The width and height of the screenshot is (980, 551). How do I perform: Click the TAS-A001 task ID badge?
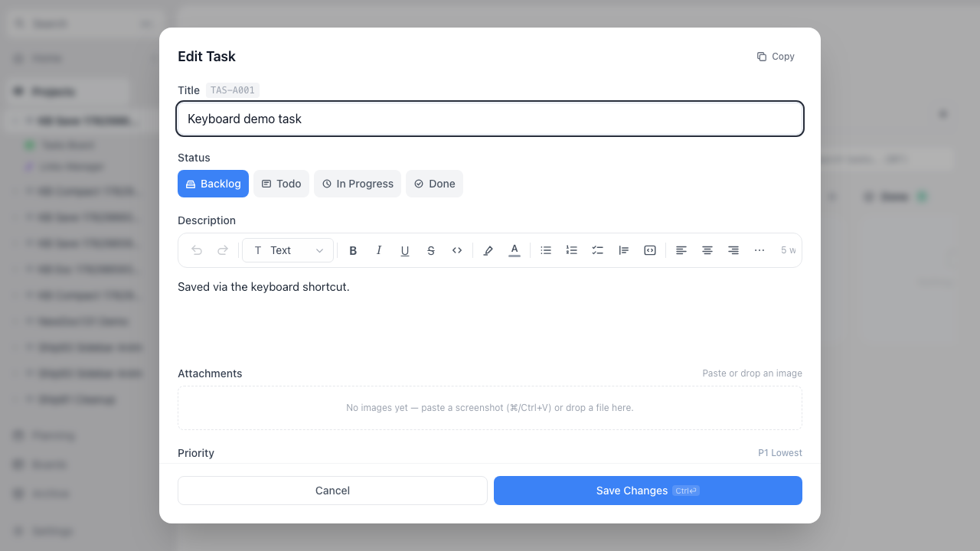click(x=233, y=90)
